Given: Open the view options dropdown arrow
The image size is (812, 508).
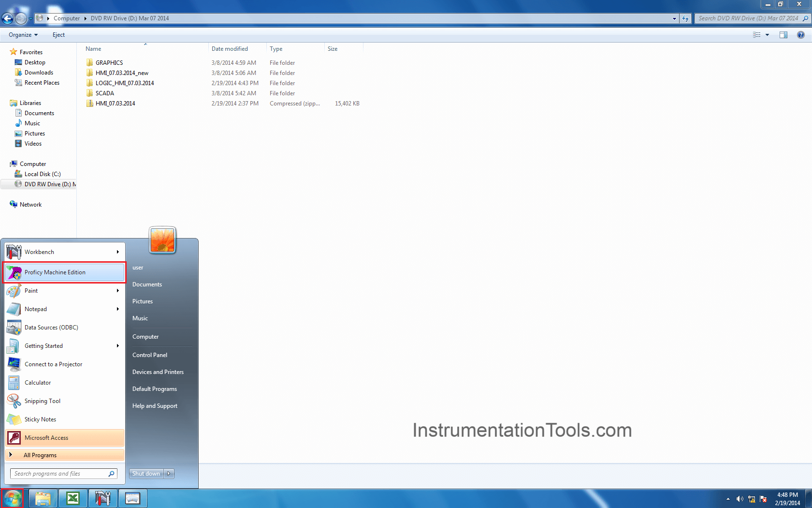Looking at the screenshot, I should click(767, 35).
